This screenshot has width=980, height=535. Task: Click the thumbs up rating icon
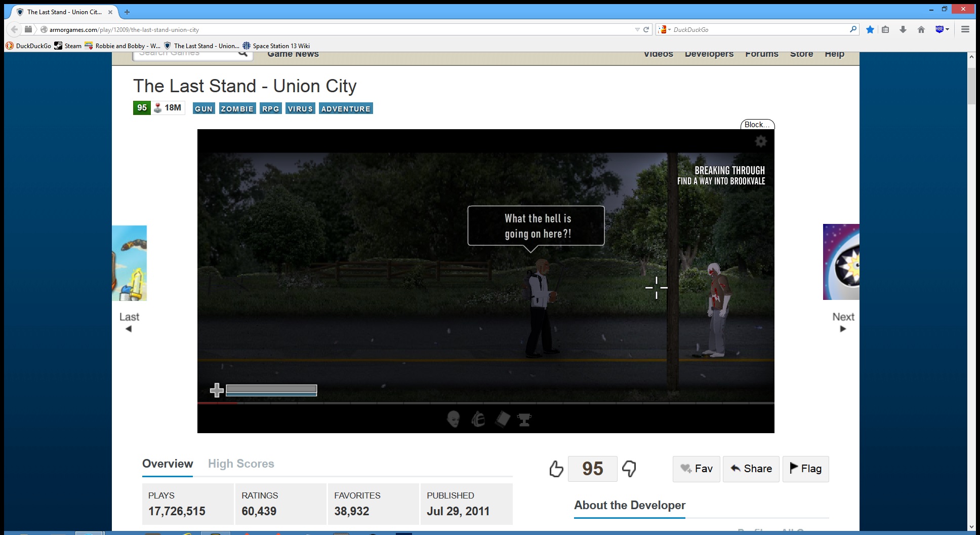(x=556, y=469)
